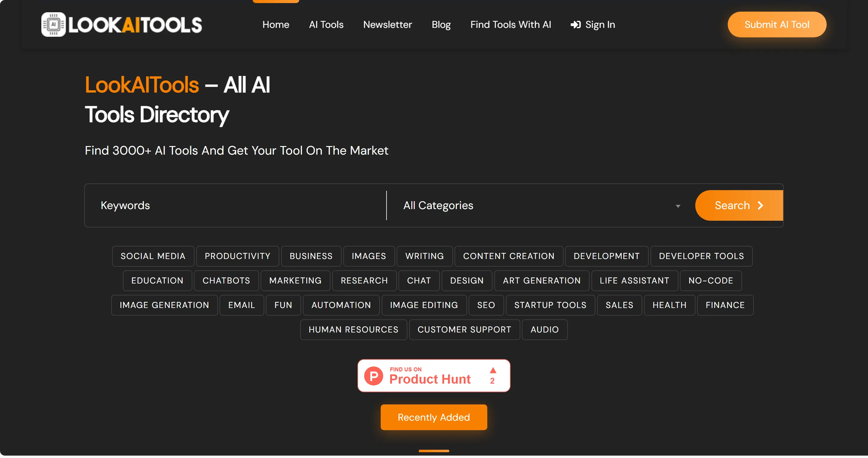Click the Find Us On Product Hunt badge

434,376
